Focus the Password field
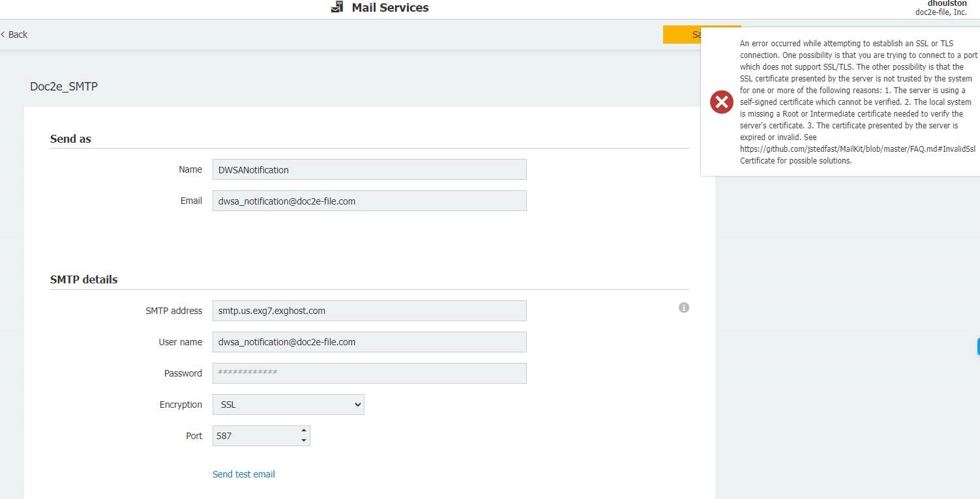Image resolution: width=980 pixels, height=499 pixels. [369, 373]
